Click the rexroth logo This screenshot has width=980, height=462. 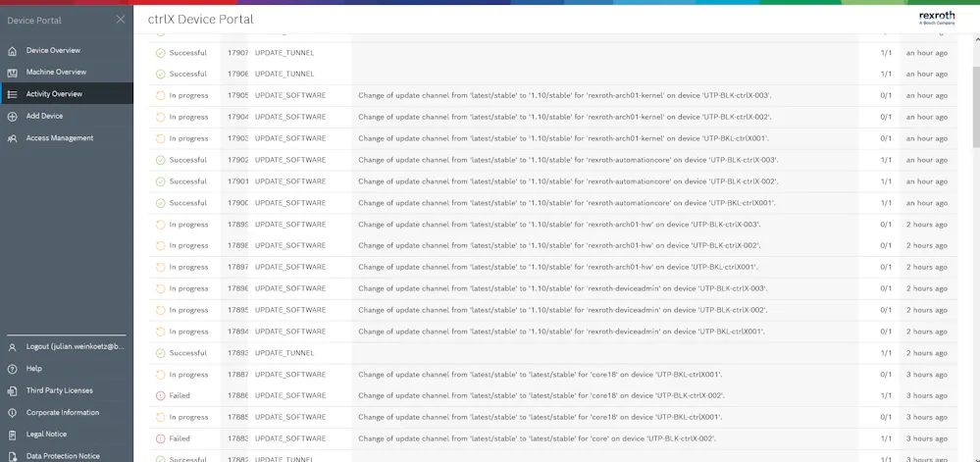[937, 18]
